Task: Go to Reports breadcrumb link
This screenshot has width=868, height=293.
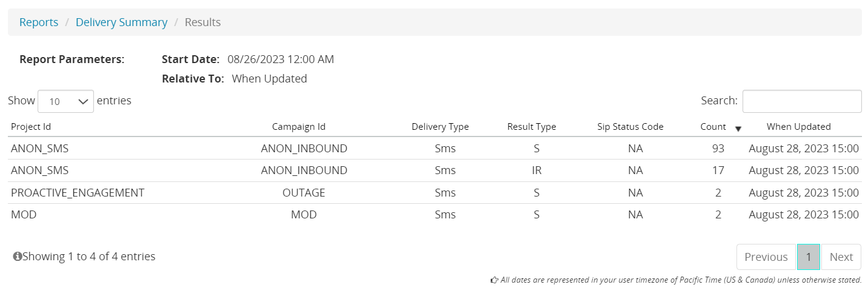Action: (39, 22)
